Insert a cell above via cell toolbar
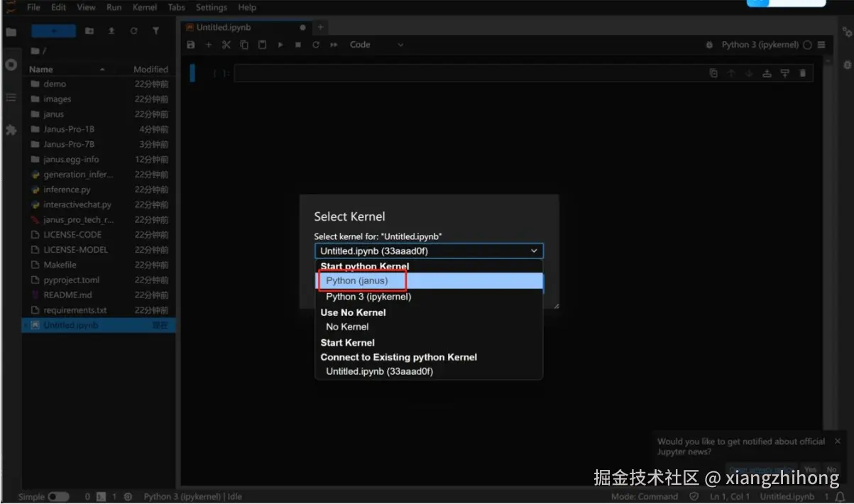This screenshot has width=854, height=504. pos(767,73)
